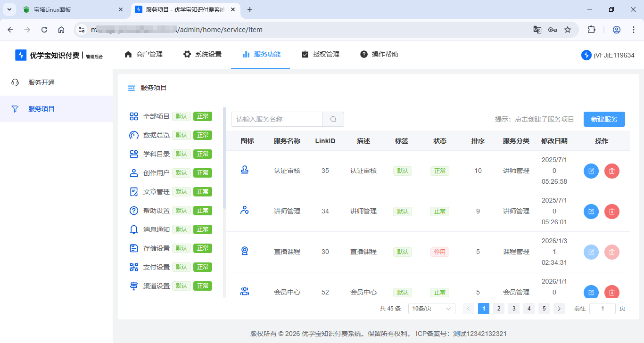Click the edit icon for 认证审核 row

pyautogui.click(x=591, y=171)
